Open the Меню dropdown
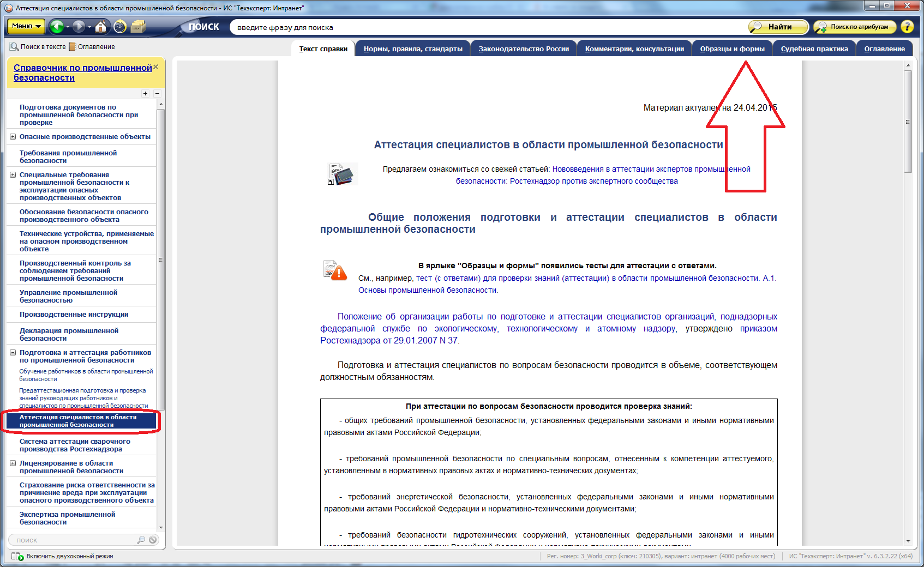 26,26
